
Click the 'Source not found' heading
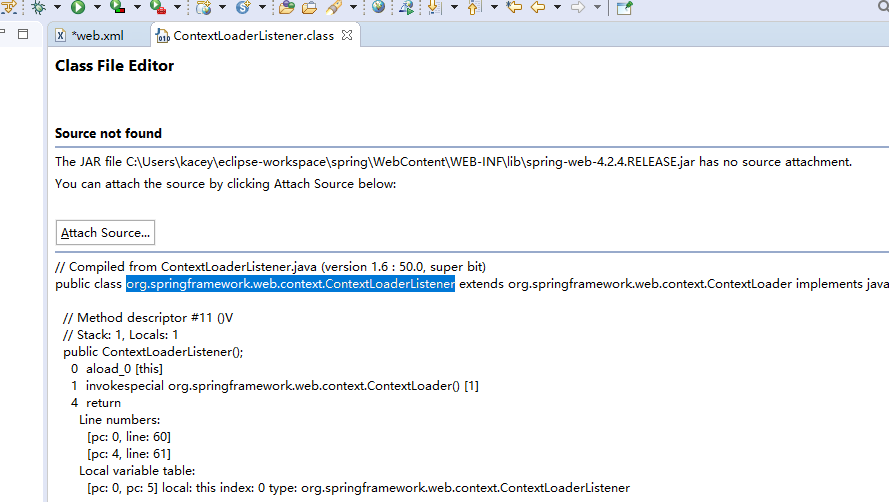pyautogui.click(x=108, y=133)
